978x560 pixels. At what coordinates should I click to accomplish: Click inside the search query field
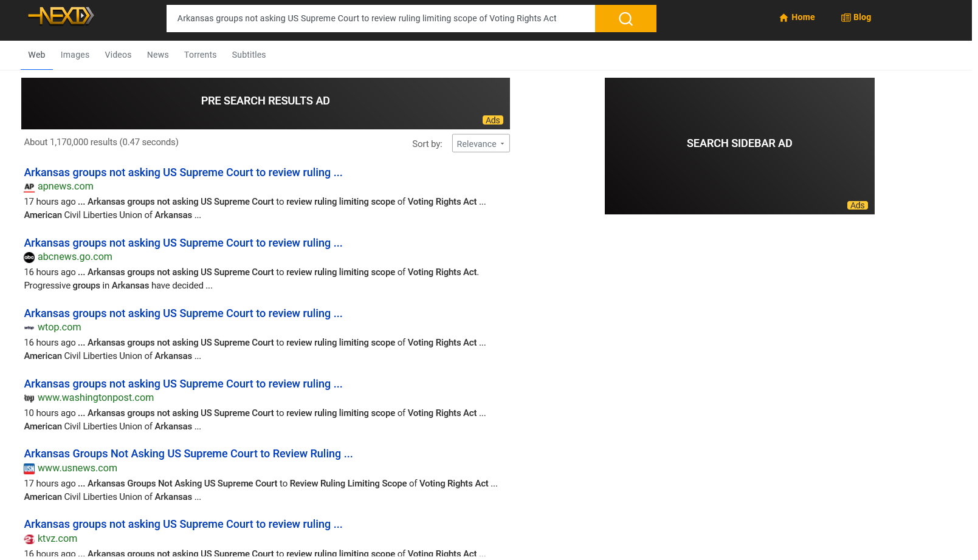(380, 19)
